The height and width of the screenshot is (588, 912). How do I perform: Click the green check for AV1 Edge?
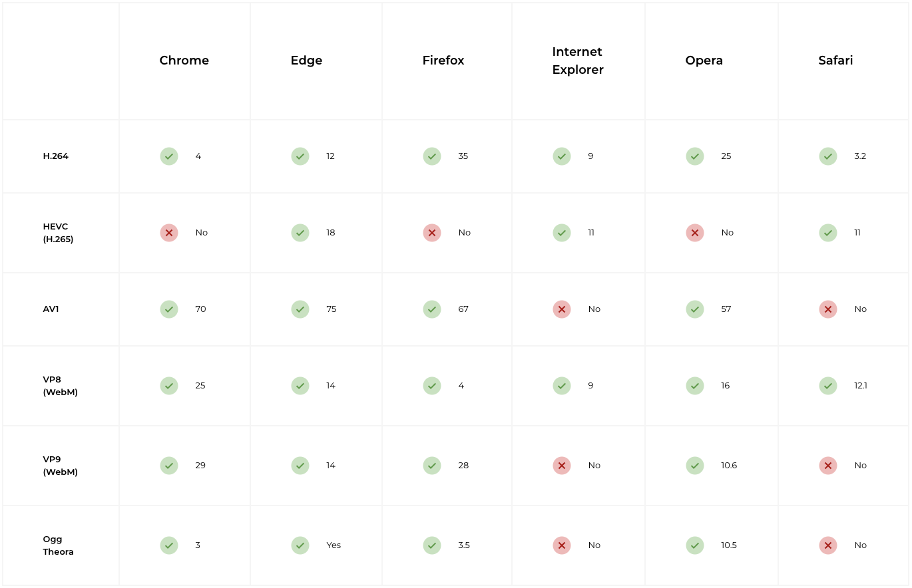click(x=300, y=309)
